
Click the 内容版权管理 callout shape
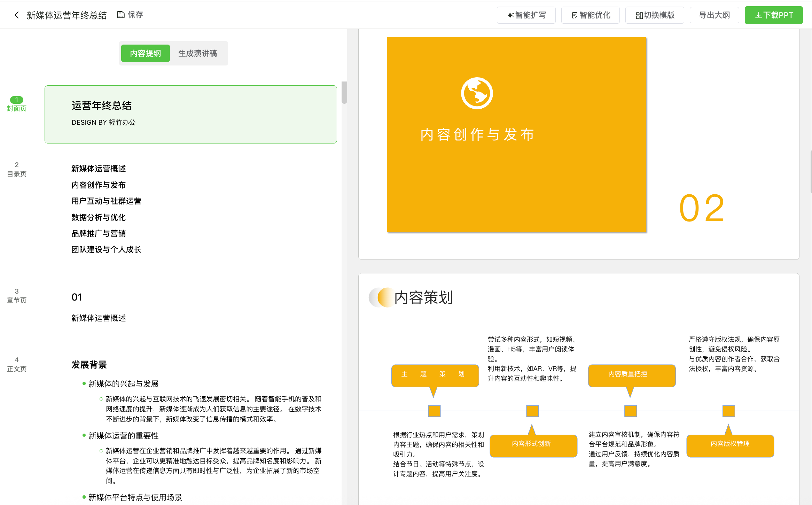point(730,444)
